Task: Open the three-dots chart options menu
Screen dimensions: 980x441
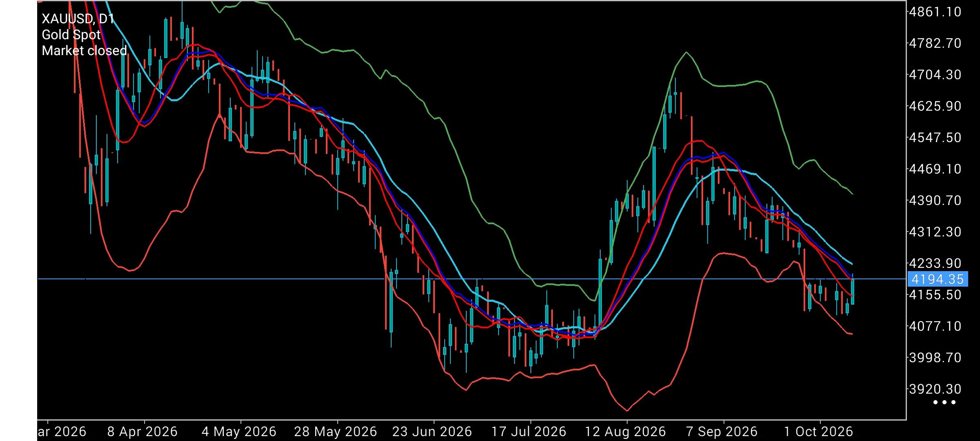Action: pos(945,402)
